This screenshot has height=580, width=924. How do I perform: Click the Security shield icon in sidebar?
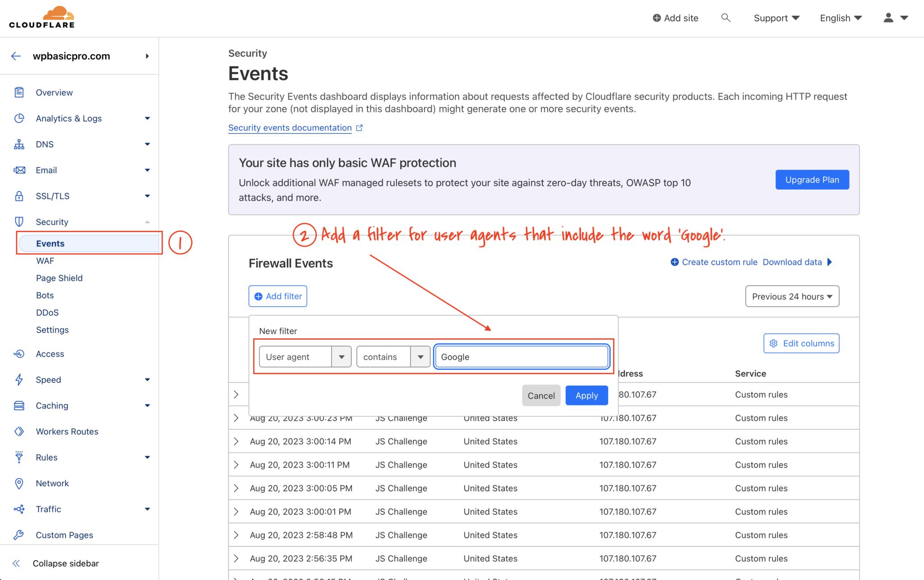point(19,221)
